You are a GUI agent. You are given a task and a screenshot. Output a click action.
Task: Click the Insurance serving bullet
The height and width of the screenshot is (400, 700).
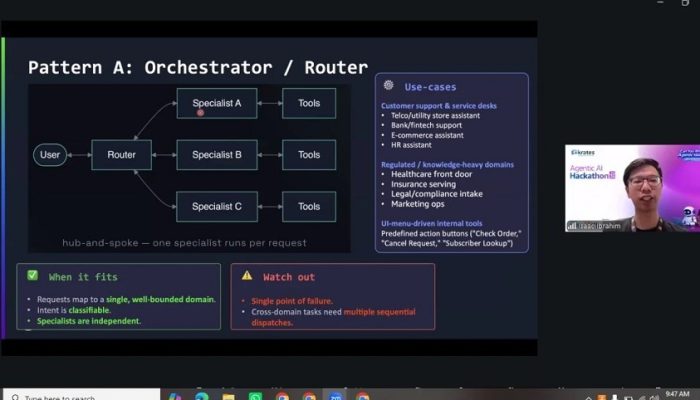pos(423,184)
